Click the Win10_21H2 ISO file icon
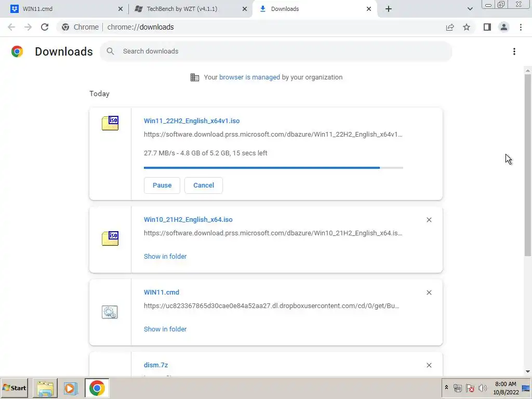The height and width of the screenshot is (399, 532). point(110,238)
